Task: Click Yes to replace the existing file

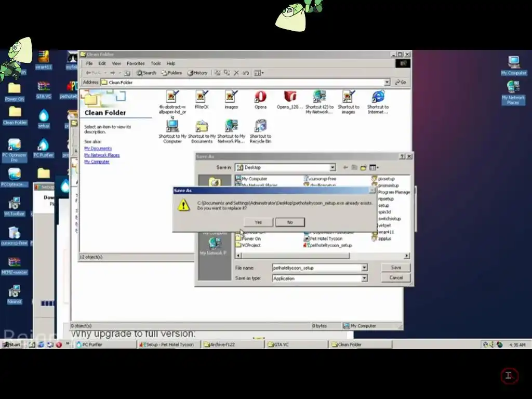Action: (258, 222)
